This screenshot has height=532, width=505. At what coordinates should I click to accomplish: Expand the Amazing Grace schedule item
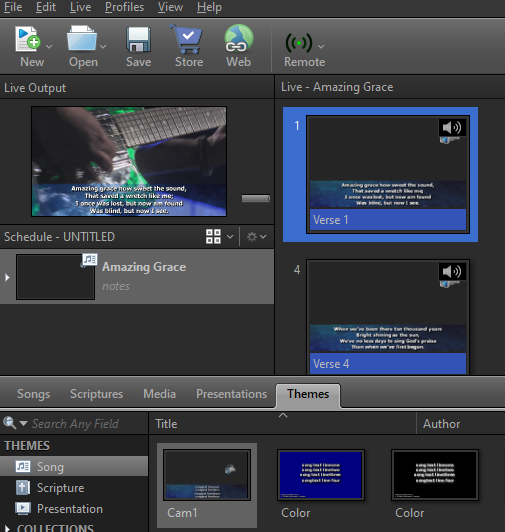pyautogui.click(x=7, y=278)
